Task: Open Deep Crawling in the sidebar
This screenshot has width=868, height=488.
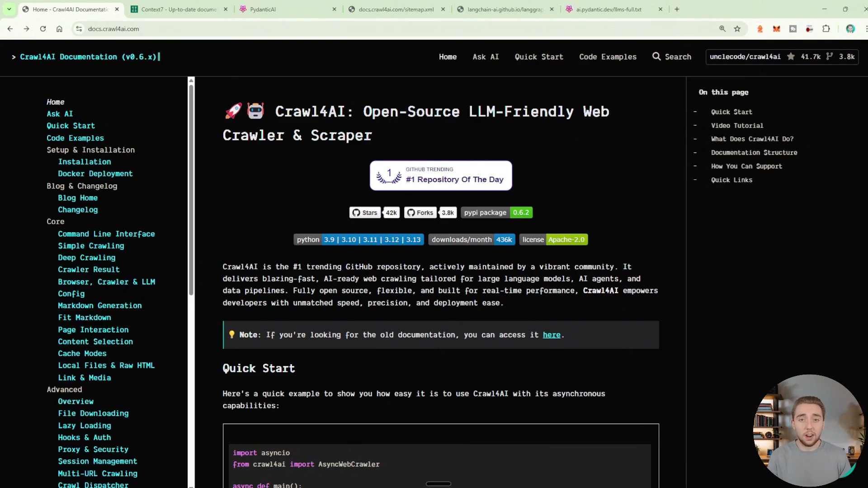Action: (x=87, y=258)
